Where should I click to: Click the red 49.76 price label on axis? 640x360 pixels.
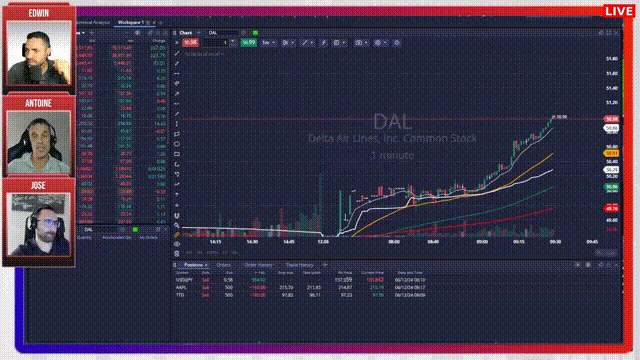(611, 209)
